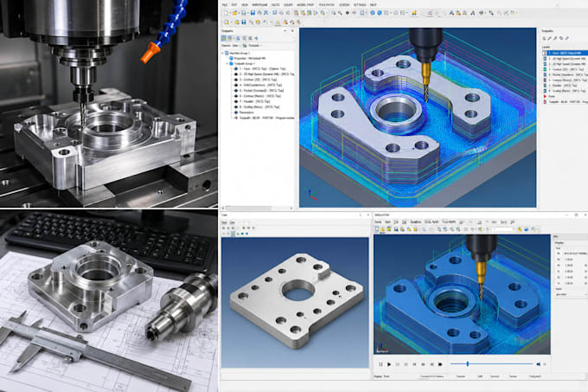Collapse the Toolpath Group tree node

(227, 64)
